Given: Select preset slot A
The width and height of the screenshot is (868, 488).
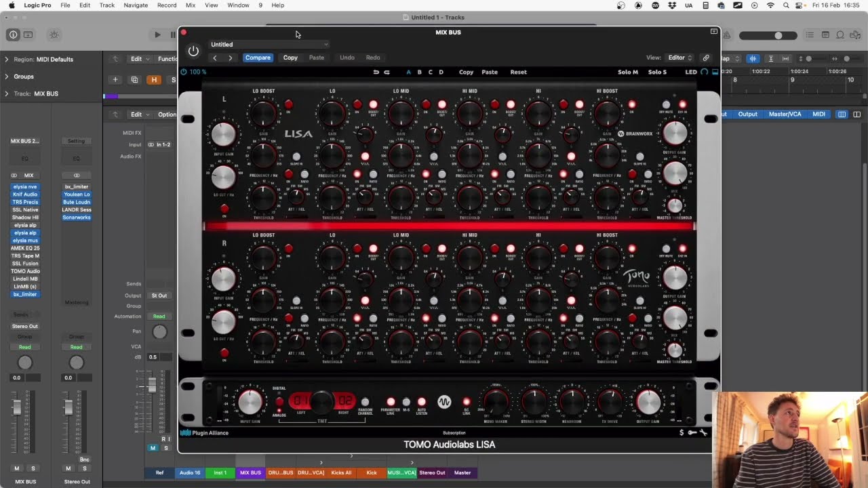Looking at the screenshot, I should (408, 72).
